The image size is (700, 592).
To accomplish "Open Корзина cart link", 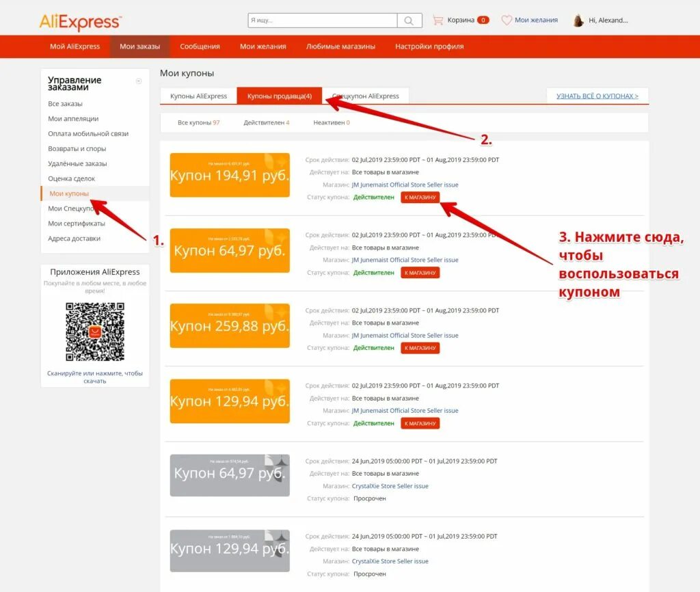I will point(461,20).
